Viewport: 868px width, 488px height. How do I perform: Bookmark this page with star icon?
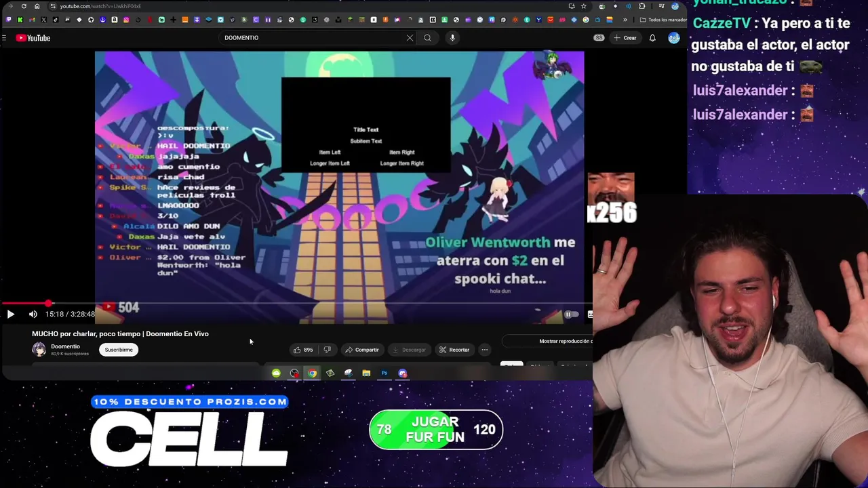(583, 6)
